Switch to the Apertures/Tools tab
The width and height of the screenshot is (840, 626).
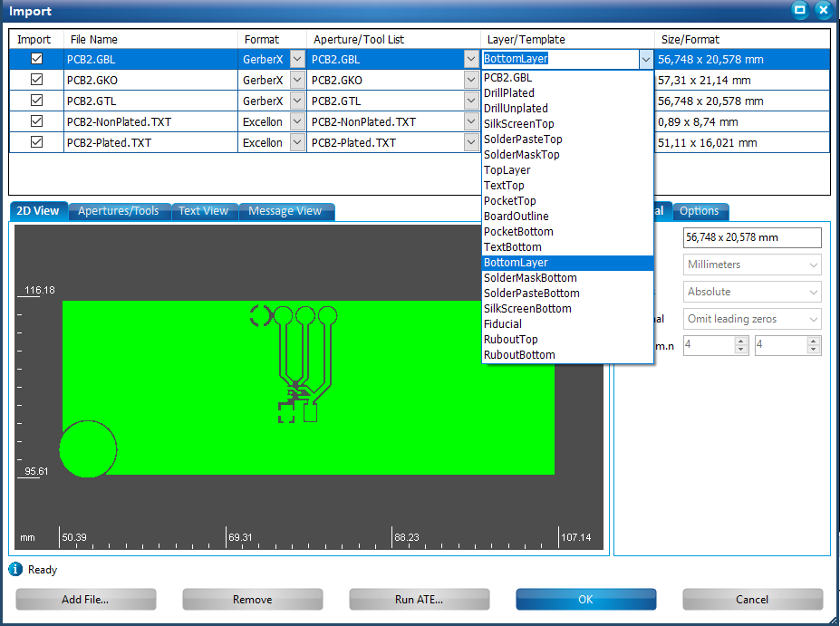point(118,211)
